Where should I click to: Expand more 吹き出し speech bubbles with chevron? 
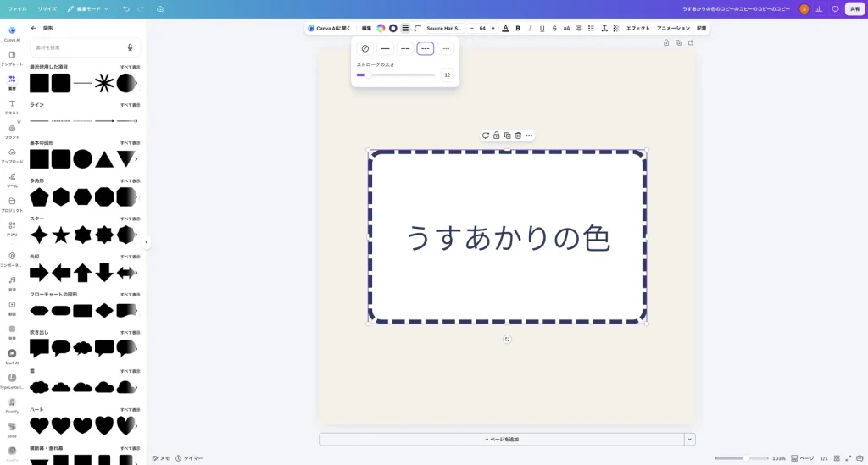click(136, 348)
